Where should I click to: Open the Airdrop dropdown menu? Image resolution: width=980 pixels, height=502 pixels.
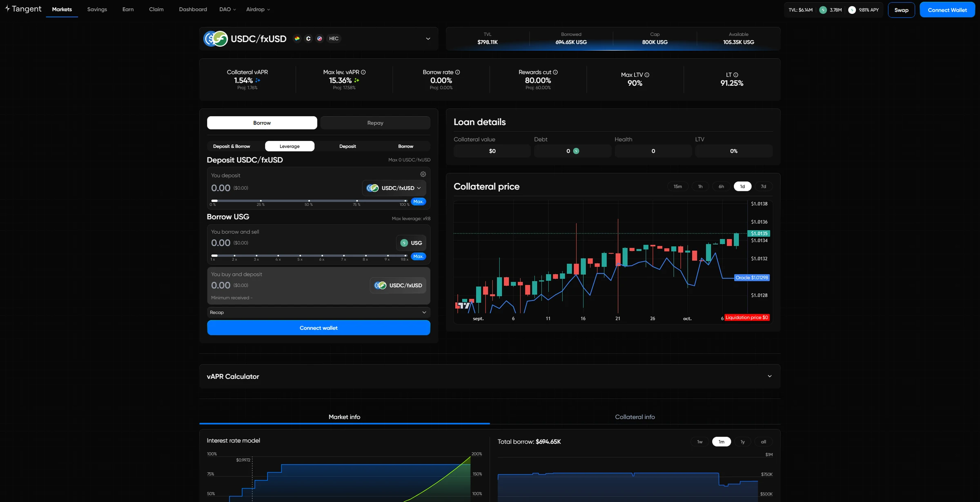tap(258, 9)
